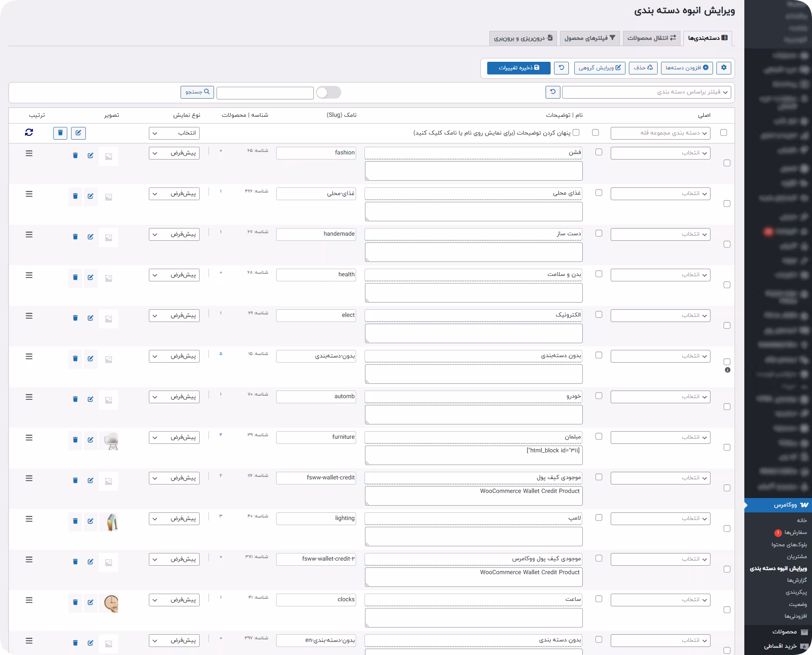812x655 pixels.
Task: Open the فیلتر براساس دسته بندی dropdown
Action: 646,92
